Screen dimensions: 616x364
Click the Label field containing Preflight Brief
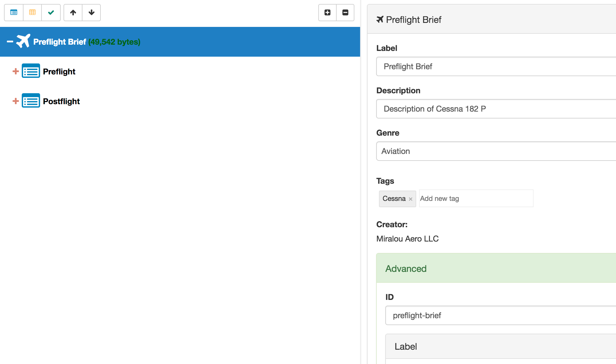(x=496, y=66)
